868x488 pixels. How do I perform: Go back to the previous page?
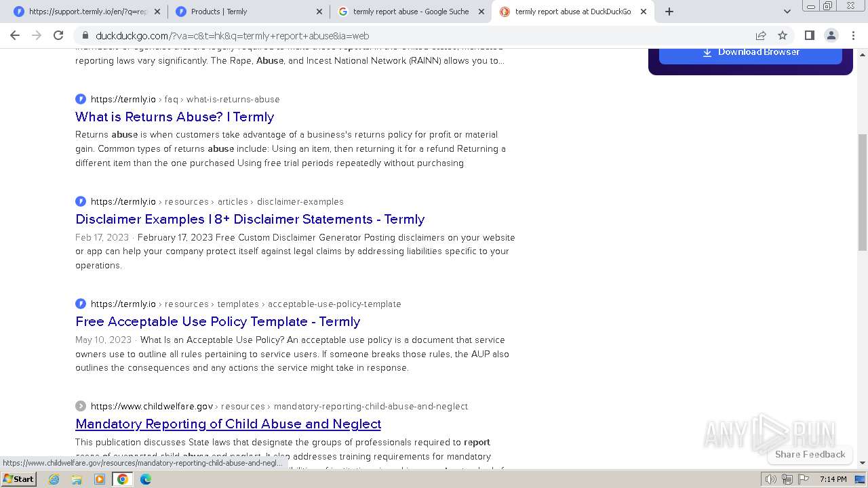click(15, 35)
